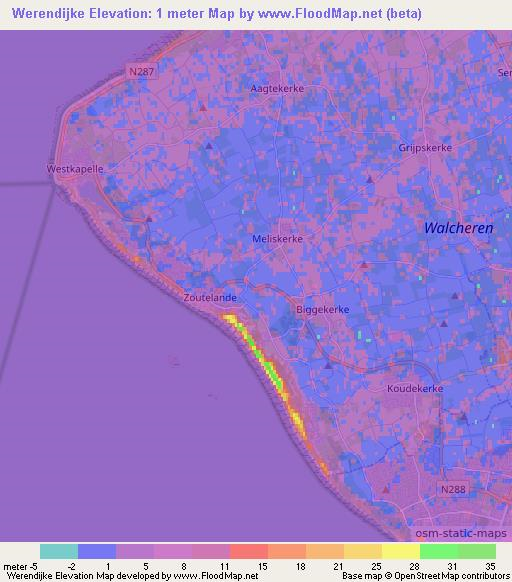This screenshot has width=512, height=582.
Task: Select the green 28 to 31 meter swatch
Action: 439,552
